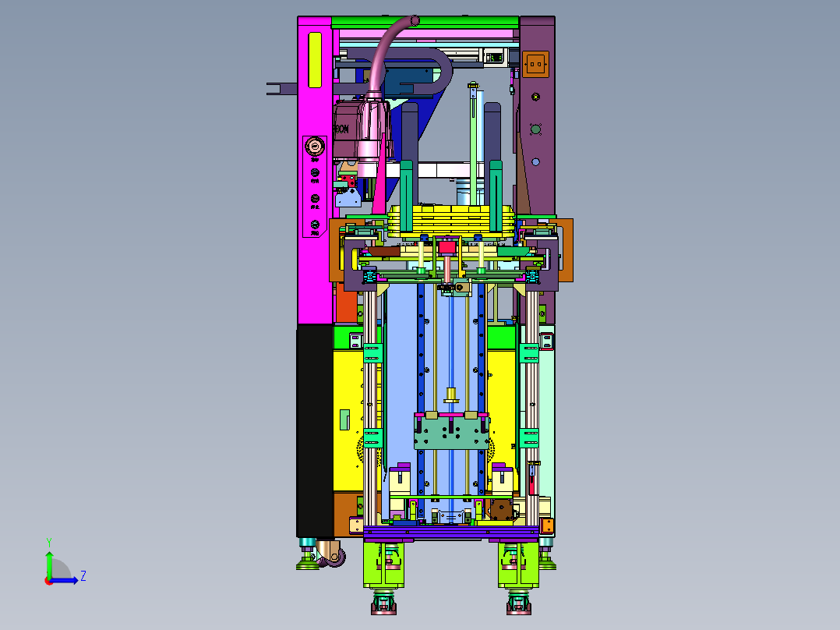This screenshot has width=840, height=630.
Task: Click the blue Z axis of the triad
Action: point(64,579)
